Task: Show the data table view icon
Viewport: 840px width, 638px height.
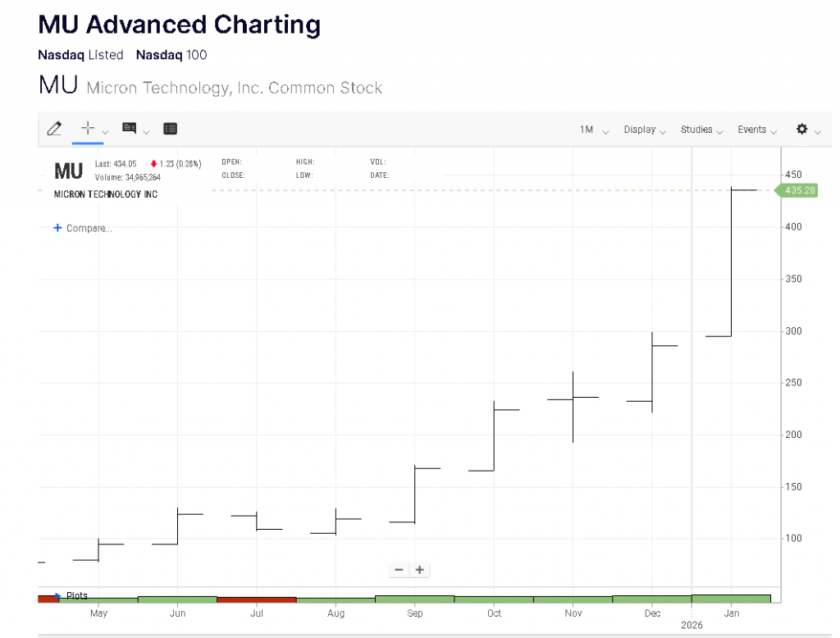Action: click(x=170, y=129)
